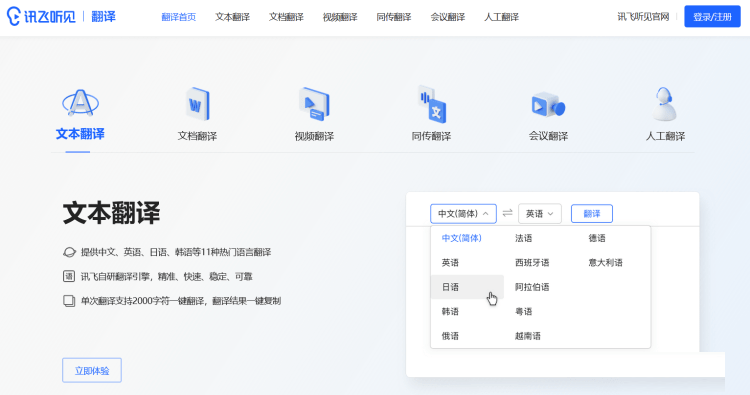Viewport: 750px width, 395px height.
Task: Select 中文(简体) in the language list
Action: click(462, 238)
